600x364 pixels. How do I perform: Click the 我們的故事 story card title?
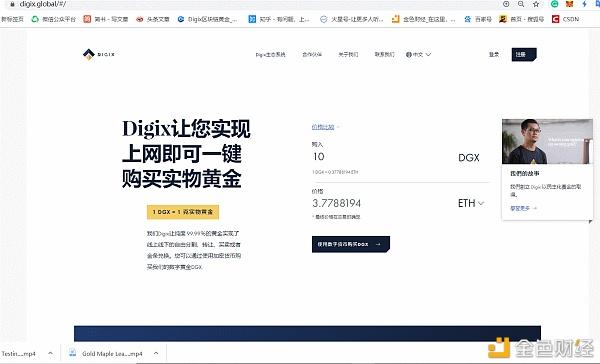point(525,173)
